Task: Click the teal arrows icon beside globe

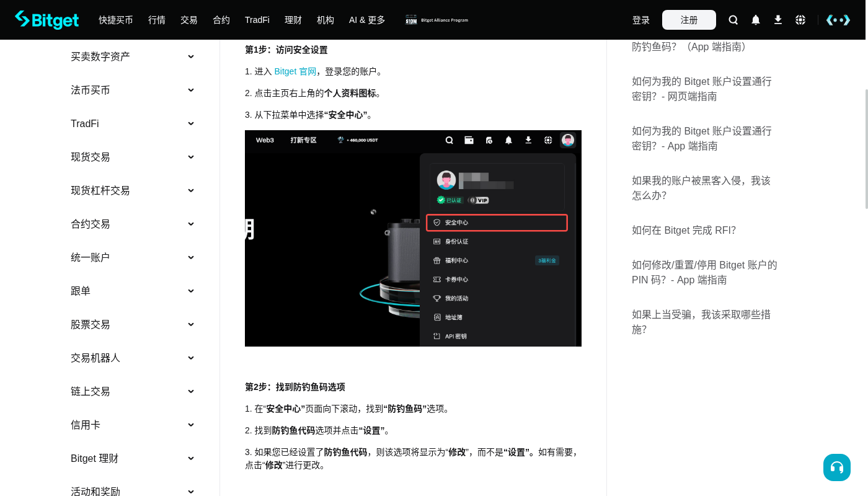Action: pos(838,20)
